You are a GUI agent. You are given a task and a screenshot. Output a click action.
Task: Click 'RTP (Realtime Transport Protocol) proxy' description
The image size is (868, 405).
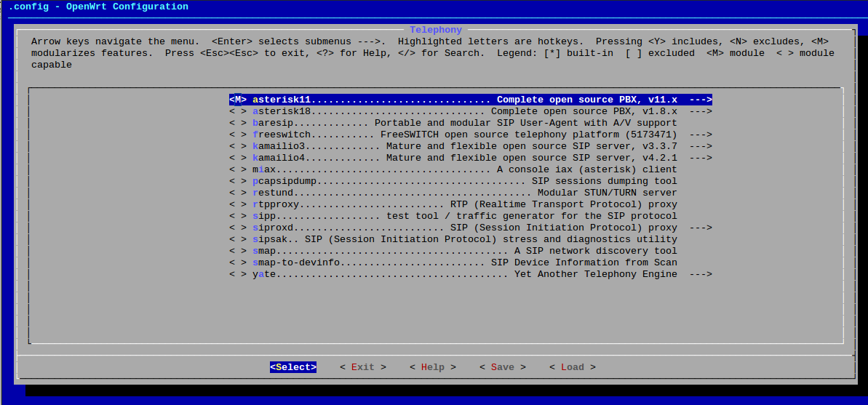click(x=564, y=204)
